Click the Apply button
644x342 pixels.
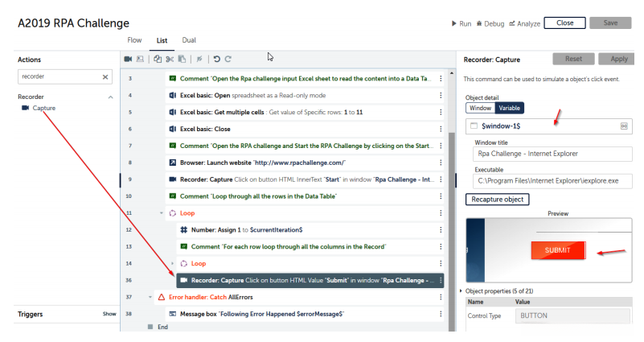click(x=617, y=60)
